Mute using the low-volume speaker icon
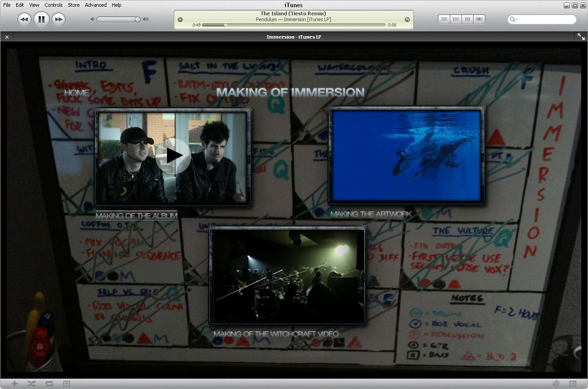 [x=92, y=19]
